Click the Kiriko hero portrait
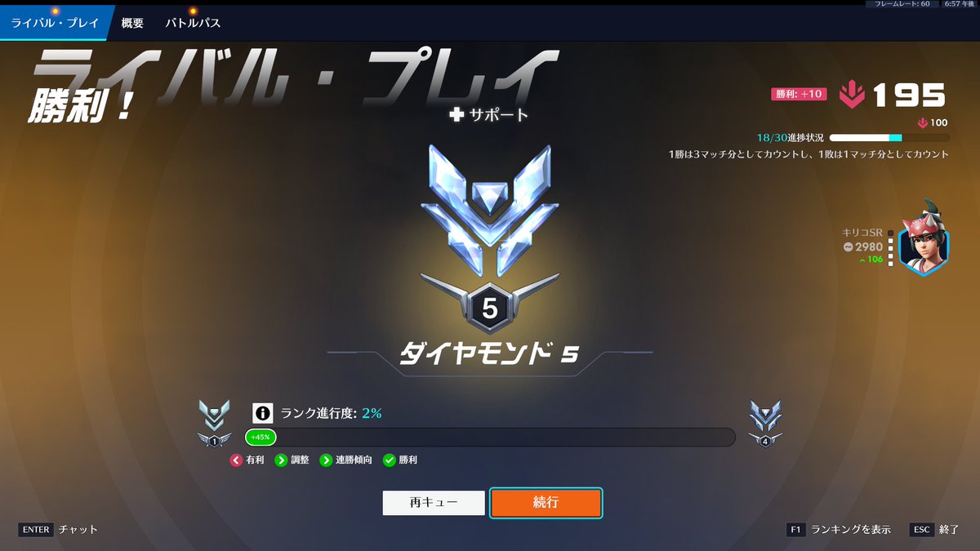The image size is (980, 551). pyautogui.click(x=924, y=238)
